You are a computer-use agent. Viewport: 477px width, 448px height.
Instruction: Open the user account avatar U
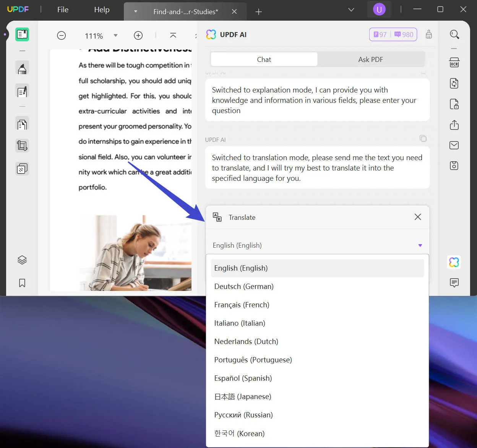379,10
